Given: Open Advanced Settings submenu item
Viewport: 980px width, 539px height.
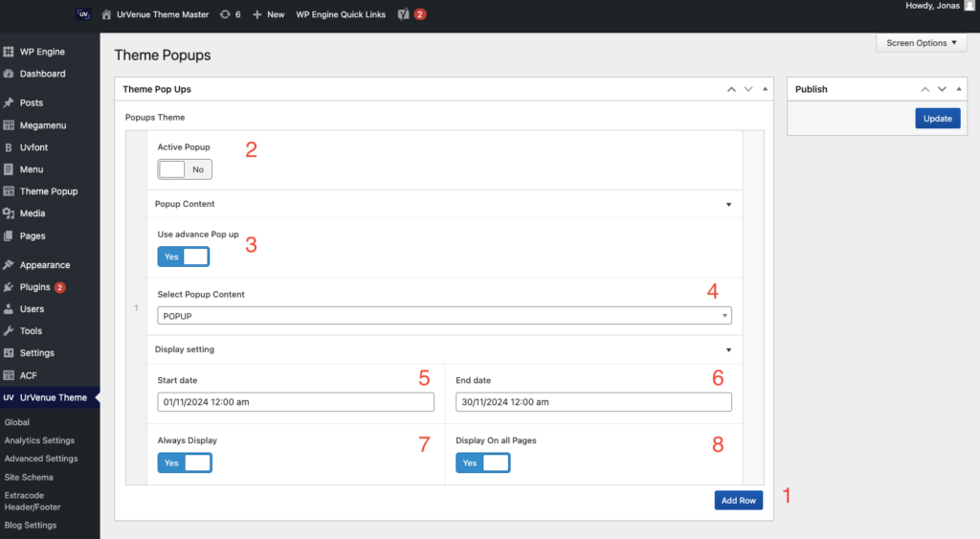Looking at the screenshot, I should (x=39, y=459).
